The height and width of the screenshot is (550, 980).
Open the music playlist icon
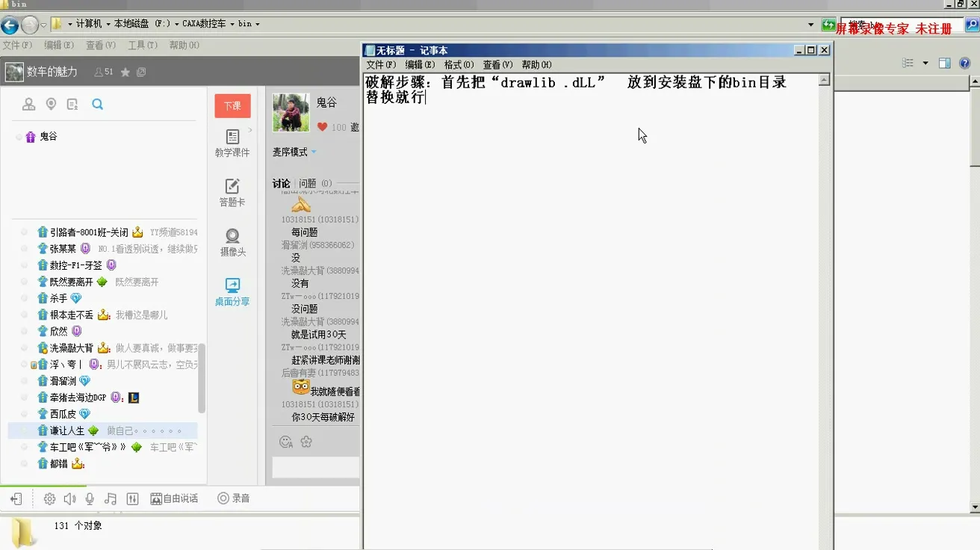(111, 498)
